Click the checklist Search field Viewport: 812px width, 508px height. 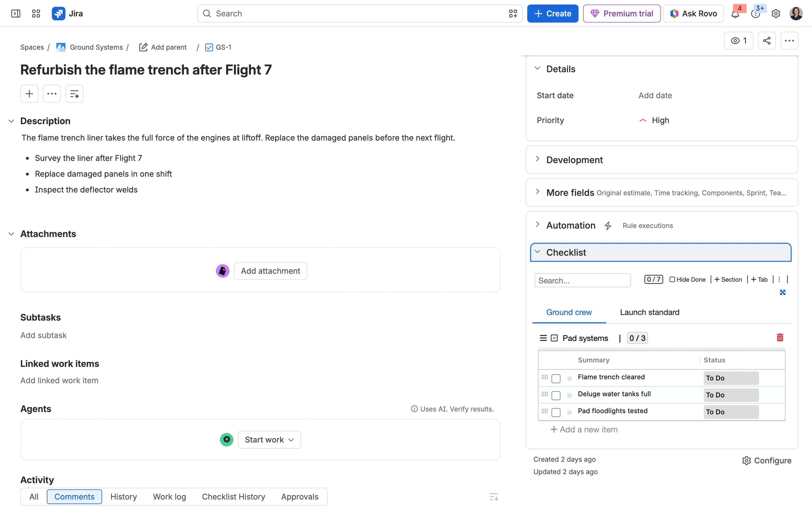point(582,280)
